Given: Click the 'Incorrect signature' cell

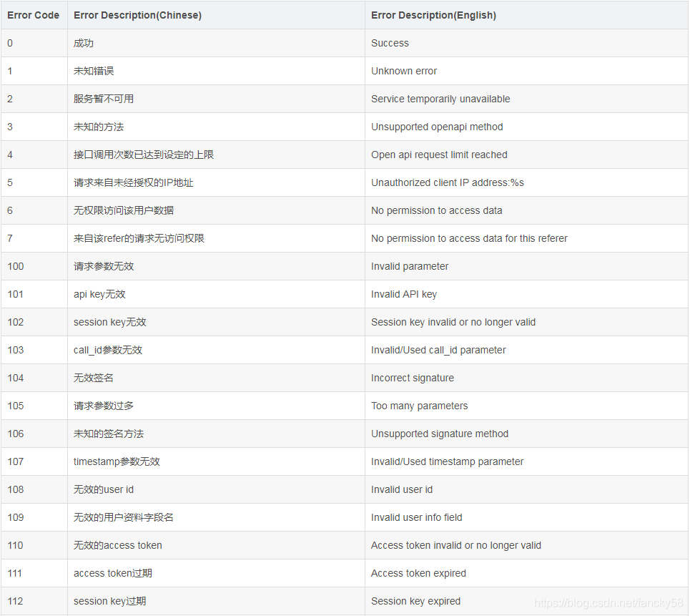Looking at the screenshot, I should (526, 378).
